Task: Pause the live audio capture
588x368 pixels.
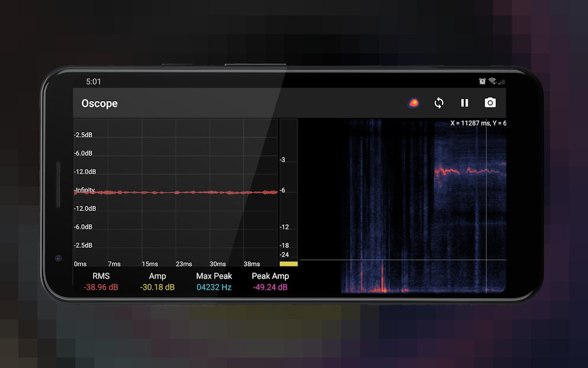Action: click(x=464, y=103)
